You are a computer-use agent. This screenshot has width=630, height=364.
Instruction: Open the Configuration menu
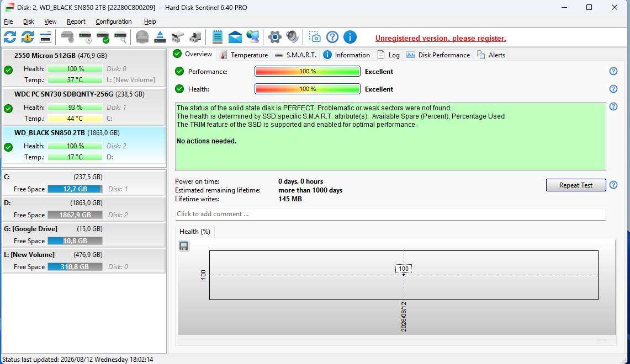coord(114,22)
